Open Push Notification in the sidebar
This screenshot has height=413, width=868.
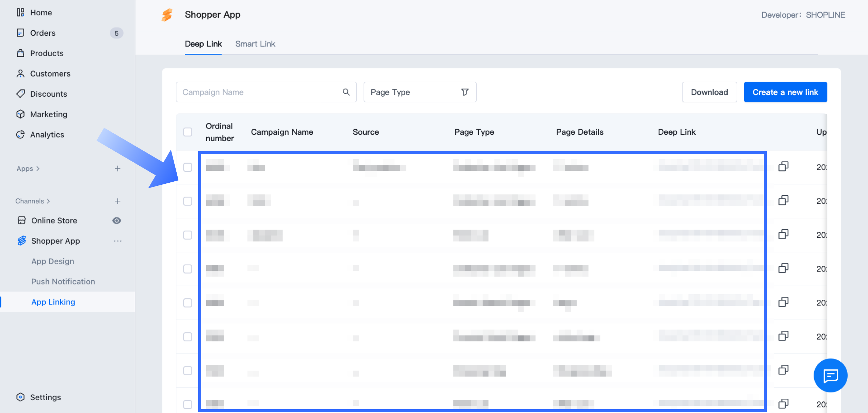(63, 281)
